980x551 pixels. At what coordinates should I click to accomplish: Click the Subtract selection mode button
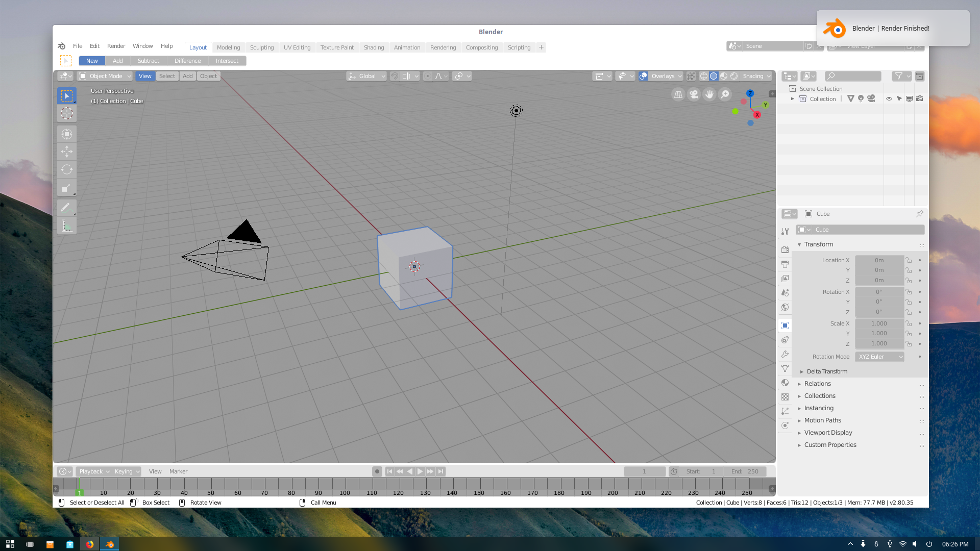click(149, 61)
